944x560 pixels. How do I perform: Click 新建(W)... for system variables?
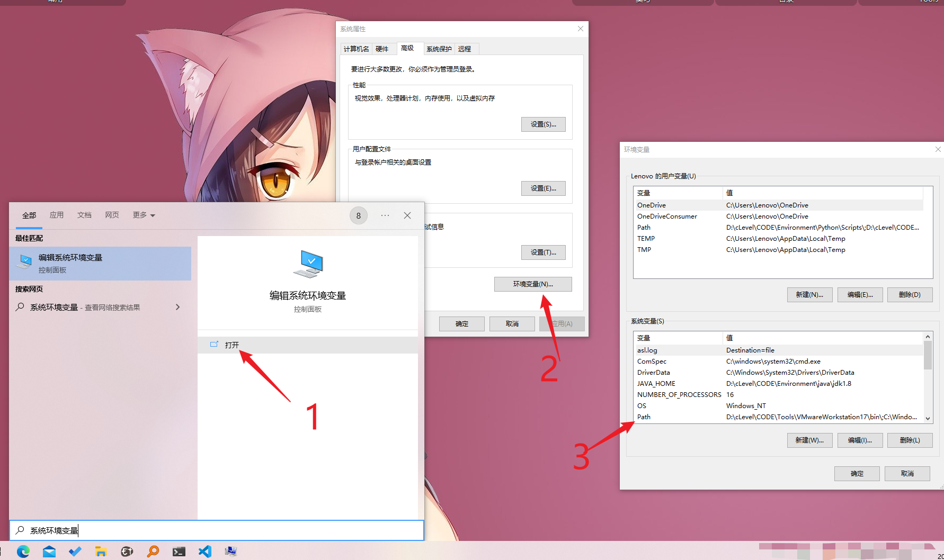[x=809, y=440]
